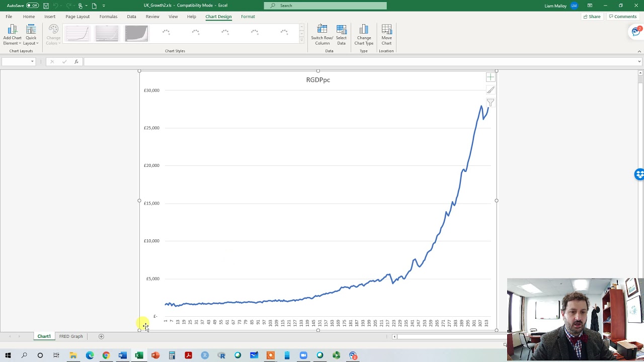Image resolution: width=644 pixels, height=362 pixels.
Task: Open Customize Quick Access Toolbar dropdown
Action: (104, 6)
